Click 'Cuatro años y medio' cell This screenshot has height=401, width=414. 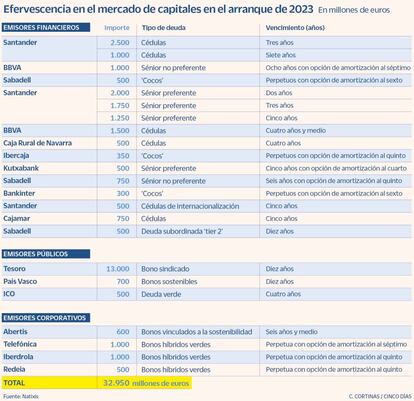(x=296, y=131)
